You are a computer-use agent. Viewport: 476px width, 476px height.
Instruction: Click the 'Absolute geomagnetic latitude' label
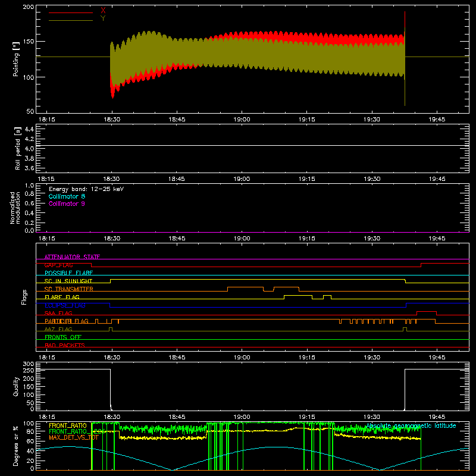pyautogui.click(x=411, y=425)
